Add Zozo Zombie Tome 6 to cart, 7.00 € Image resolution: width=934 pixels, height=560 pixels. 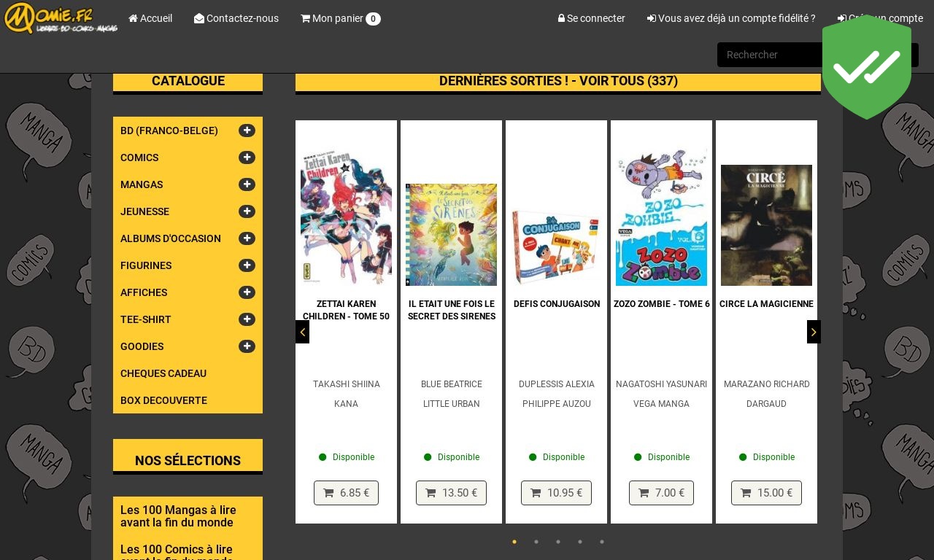[x=661, y=493]
